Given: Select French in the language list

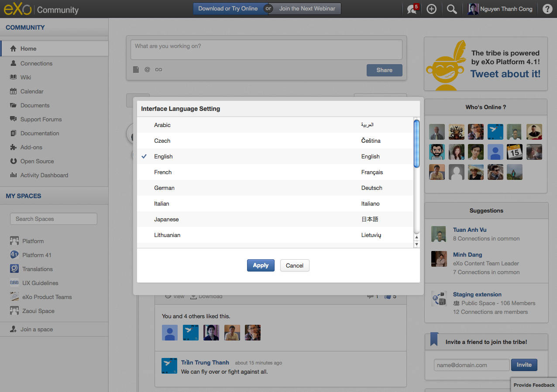Looking at the screenshot, I should (163, 172).
